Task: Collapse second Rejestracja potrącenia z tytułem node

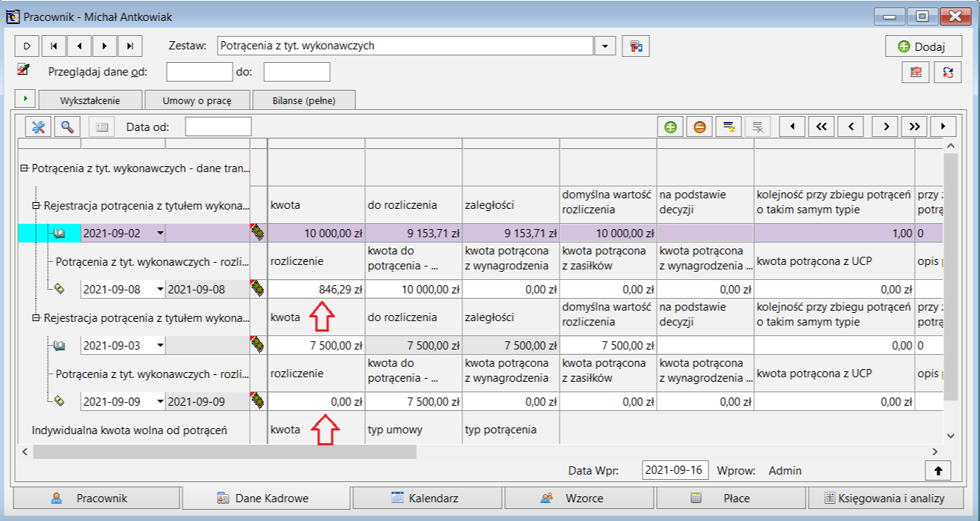Action: [x=37, y=317]
